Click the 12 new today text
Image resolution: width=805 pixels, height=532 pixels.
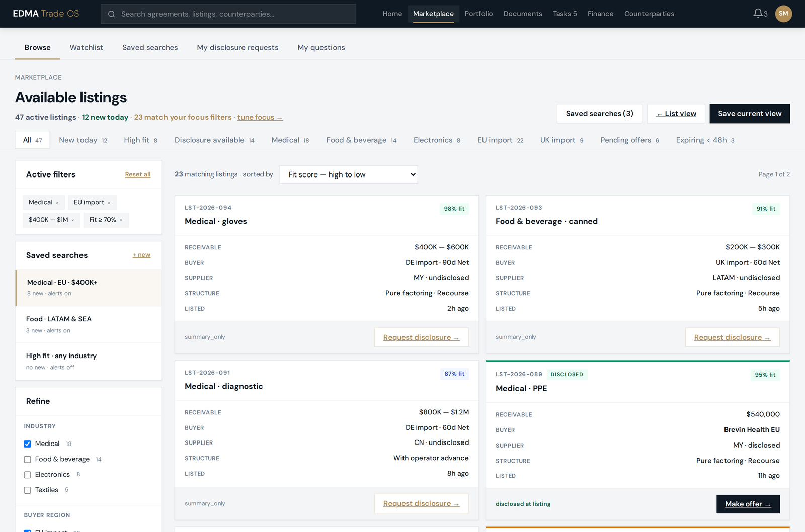point(105,117)
